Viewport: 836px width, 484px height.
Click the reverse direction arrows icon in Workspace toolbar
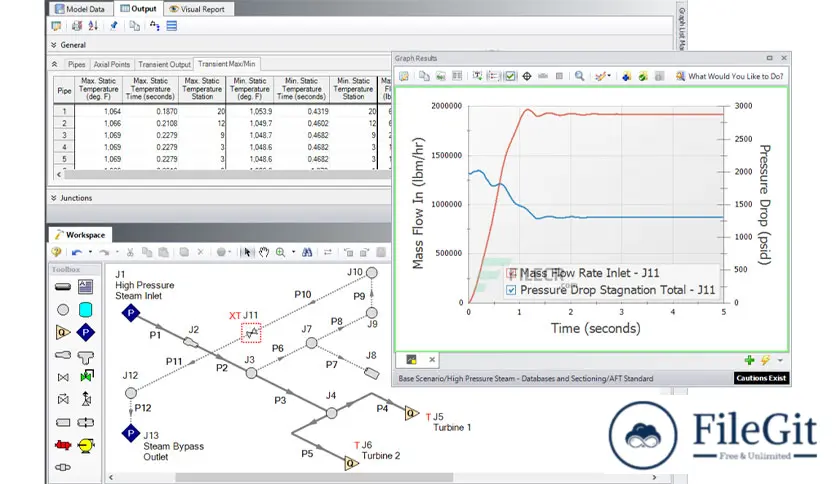click(327, 252)
